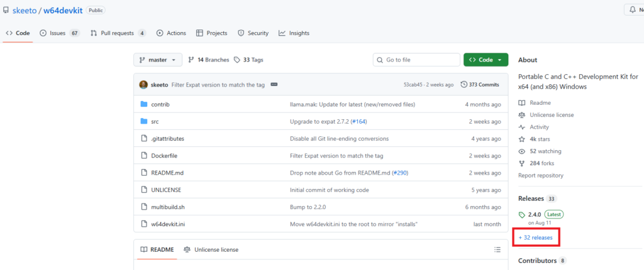Open the 33 Tags link
The width and height of the screenshot is (644, 270).
(x=248, y=60)
